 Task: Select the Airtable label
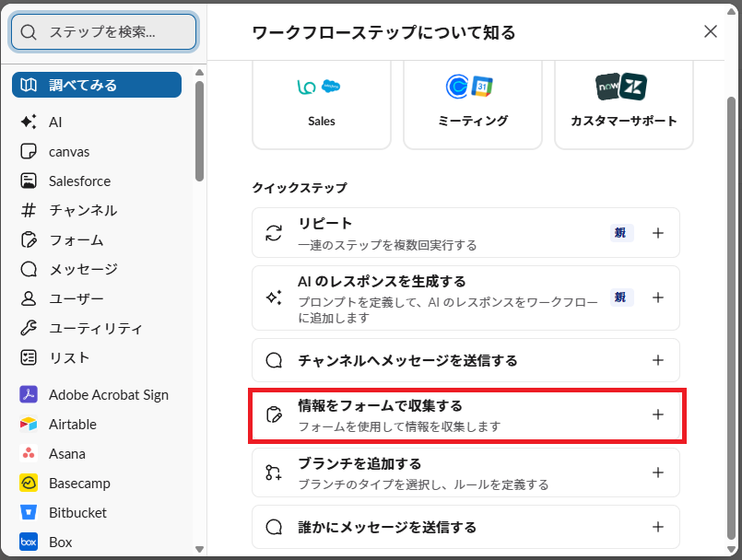point(73,425)
